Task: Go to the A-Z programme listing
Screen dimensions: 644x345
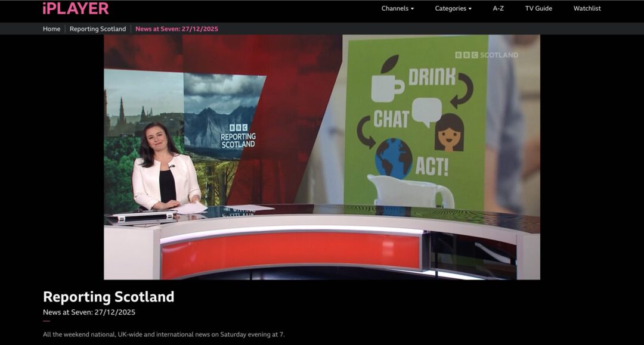Action: click(x=499, y=8)
